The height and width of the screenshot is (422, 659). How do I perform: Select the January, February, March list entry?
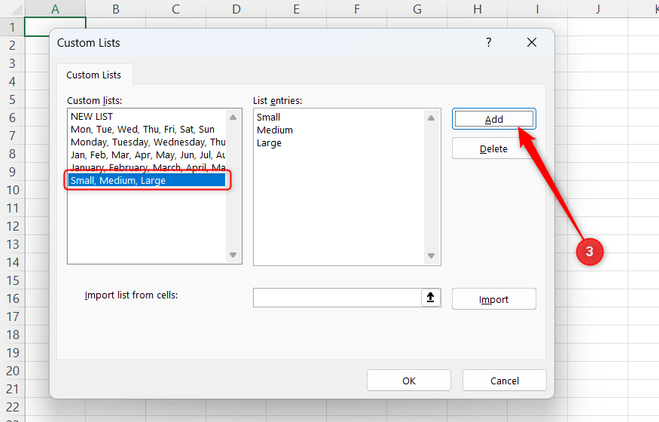click(147, 167)
